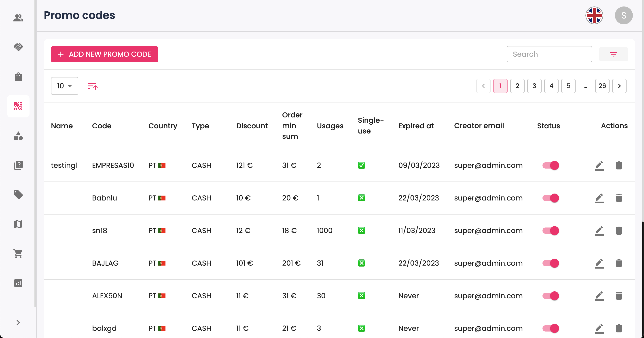Open the users section in sidebar
The height and width of the screenshot is (338, 644).
click(x=18, y=18)
